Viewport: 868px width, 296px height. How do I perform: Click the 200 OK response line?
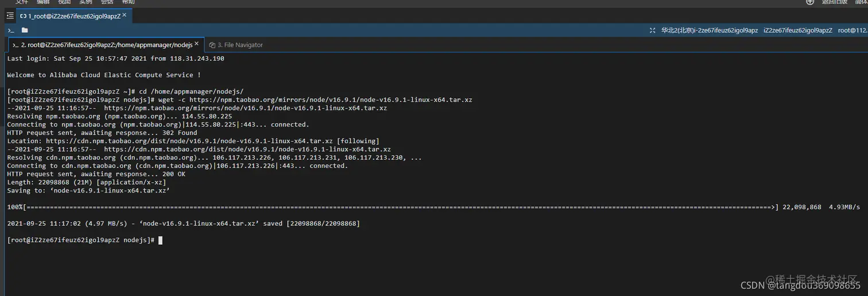pyautogui.click(x=96, y=174)
